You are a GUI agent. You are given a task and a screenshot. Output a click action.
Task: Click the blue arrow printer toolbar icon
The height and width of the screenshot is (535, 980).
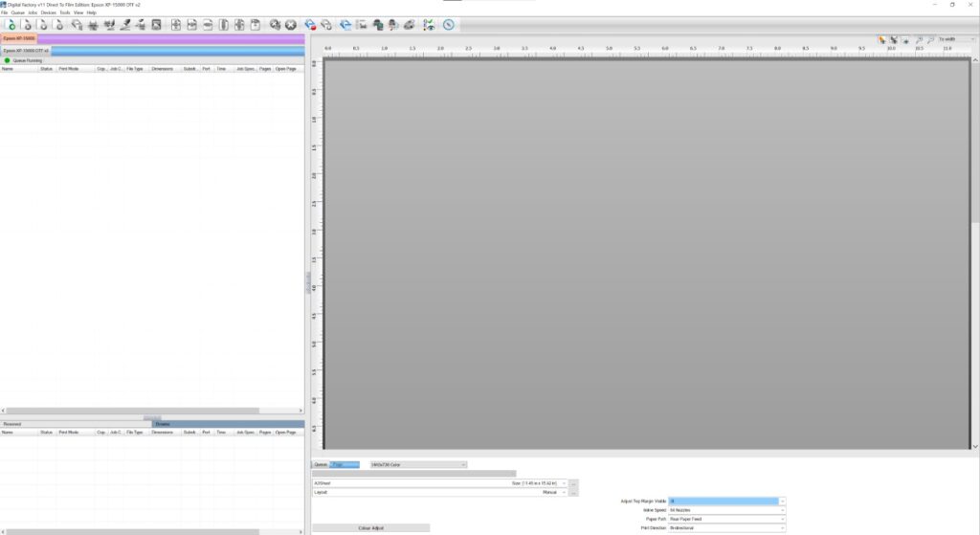pyautogui.click(x=345, y=25)
